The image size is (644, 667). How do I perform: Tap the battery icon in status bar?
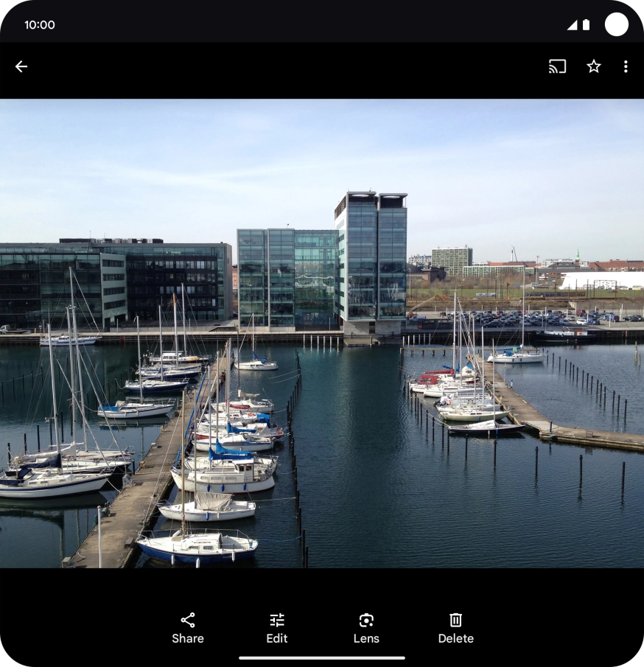586,25
